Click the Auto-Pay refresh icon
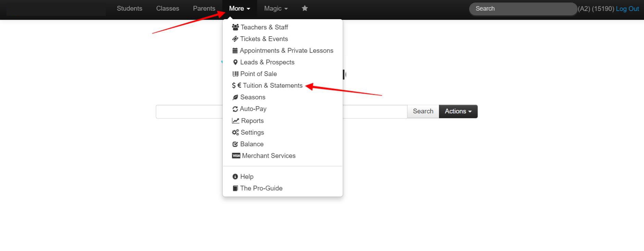The height and width of the screenshot is (251, 644). tap(235, 109)
